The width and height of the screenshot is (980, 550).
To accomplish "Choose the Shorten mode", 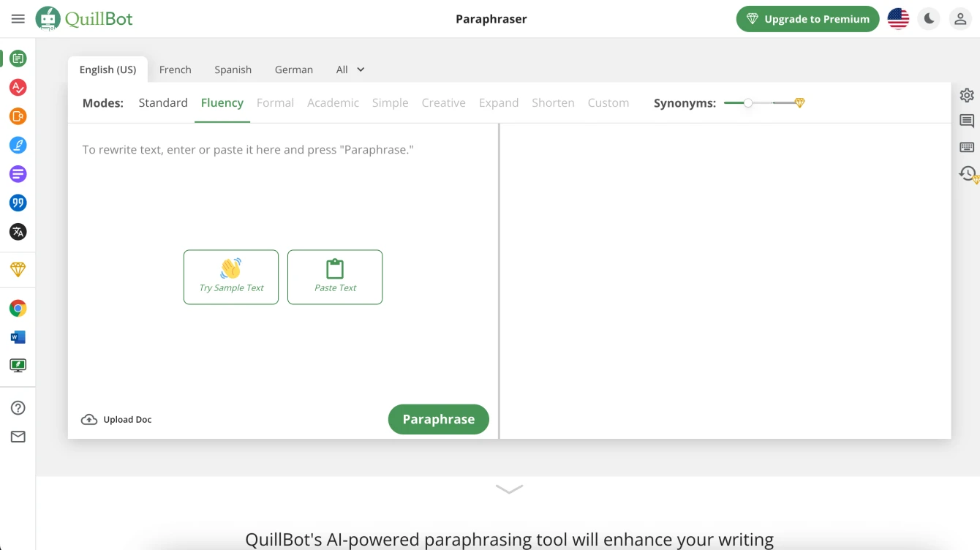I will click(553, 103).
